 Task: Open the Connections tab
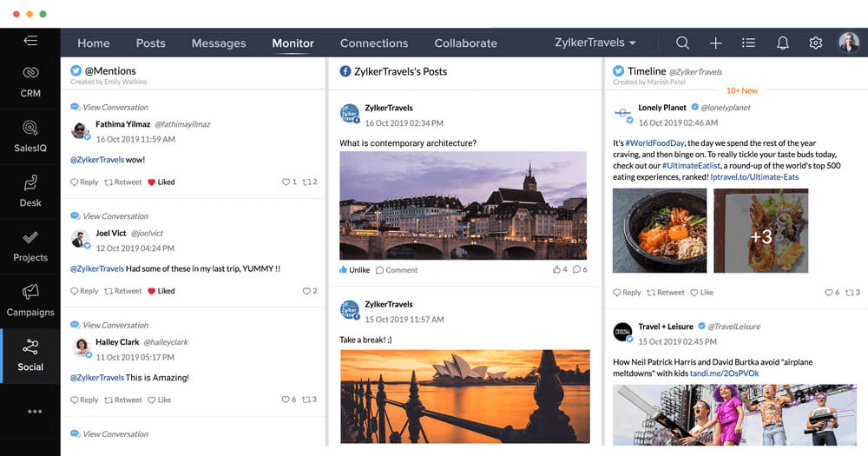tap(374, 43)
